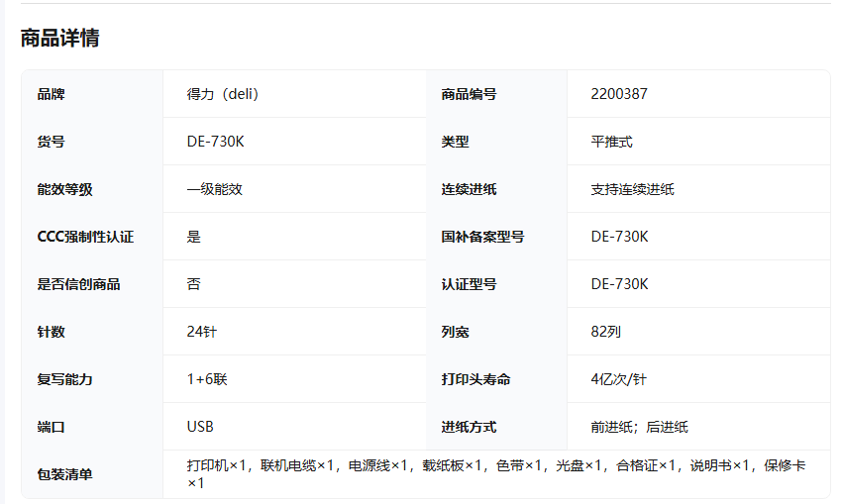Select the 国补备案型号 label
The image size is (842, 504).
click(482, 237)
